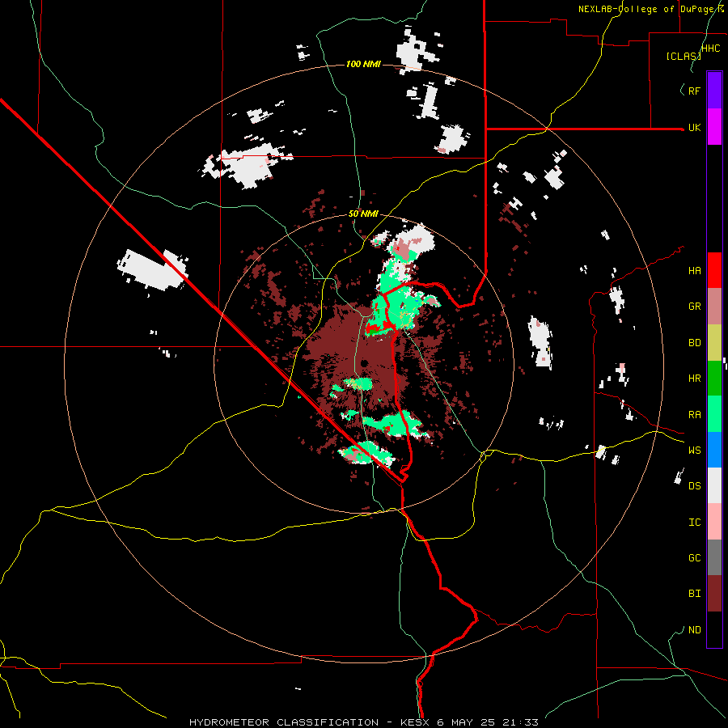This screenshot has width=728, height=728.
Task: Click the IC legend label
Action: click(x=694, y=523)
